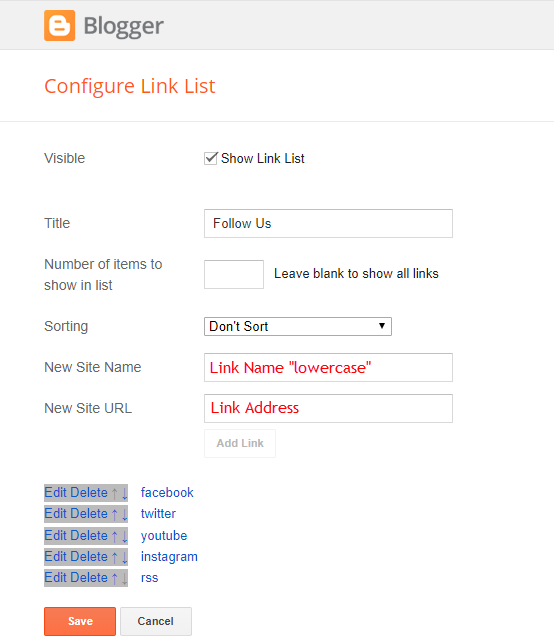Move the rss link up with arrow
The image size is (556, 637).
[x=115, y=578]
